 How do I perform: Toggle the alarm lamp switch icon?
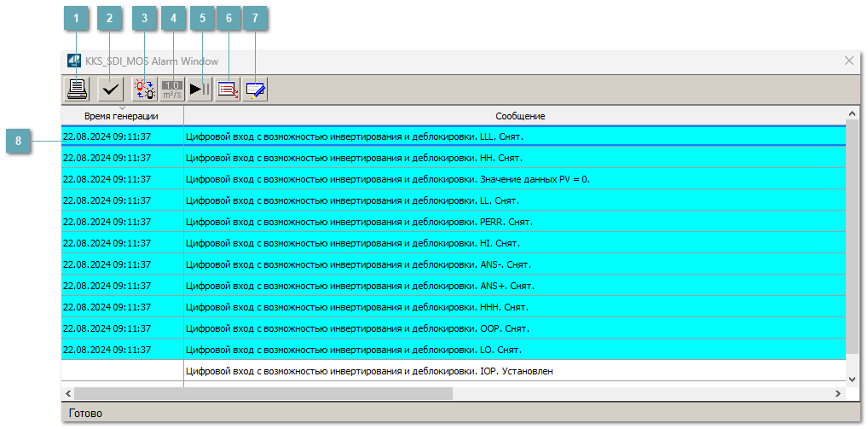click(144, 89)
